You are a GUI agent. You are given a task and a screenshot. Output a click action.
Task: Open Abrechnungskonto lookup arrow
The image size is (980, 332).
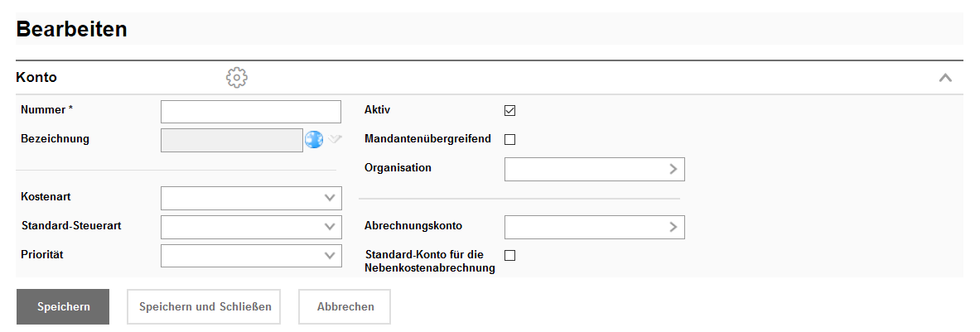click(x=673, y=227)
